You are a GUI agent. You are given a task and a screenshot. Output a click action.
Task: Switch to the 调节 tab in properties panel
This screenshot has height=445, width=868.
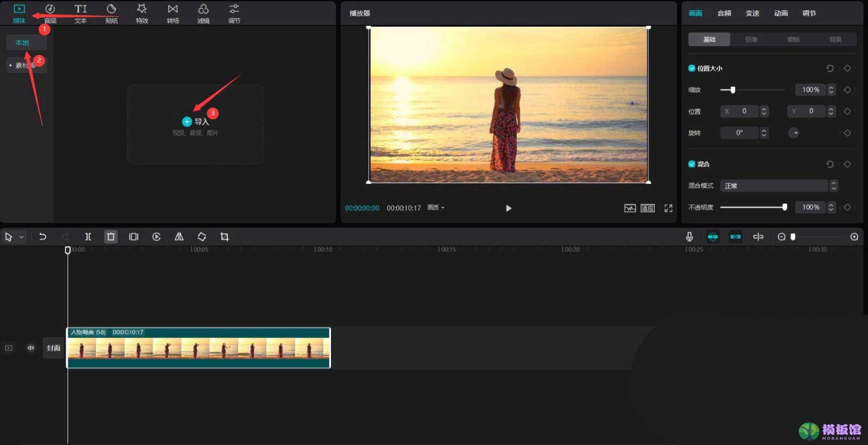tap(809, 13)
